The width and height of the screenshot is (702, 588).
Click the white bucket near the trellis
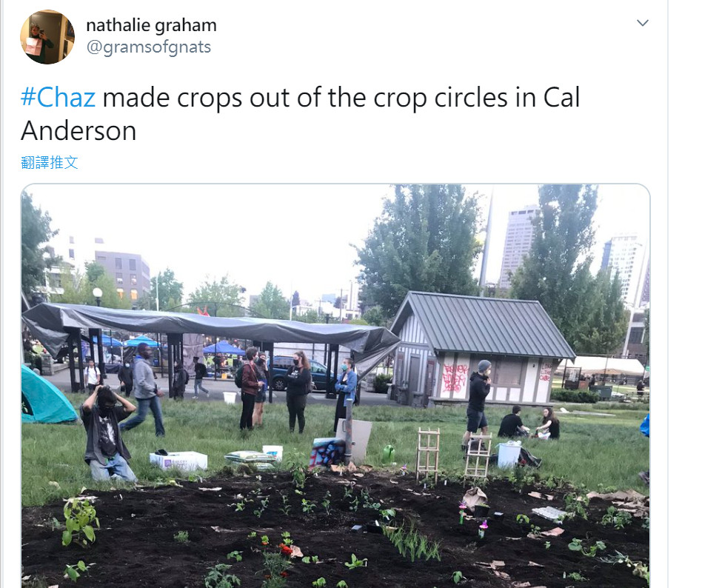[x=509, y=454]
